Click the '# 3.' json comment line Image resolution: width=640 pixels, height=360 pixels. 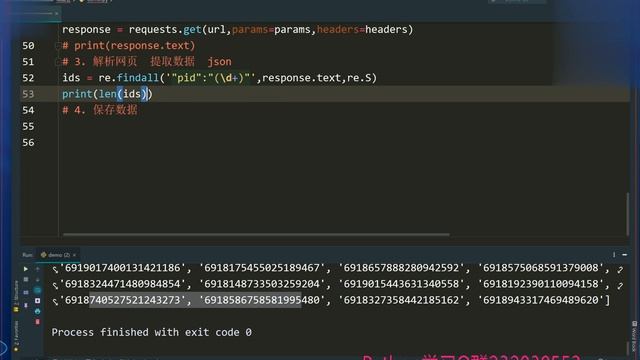[x=147, y=62]
